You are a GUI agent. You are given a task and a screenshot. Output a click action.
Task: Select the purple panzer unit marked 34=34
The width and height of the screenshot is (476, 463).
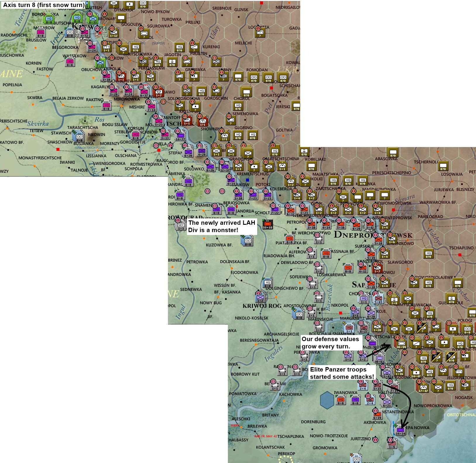(401, 431)
